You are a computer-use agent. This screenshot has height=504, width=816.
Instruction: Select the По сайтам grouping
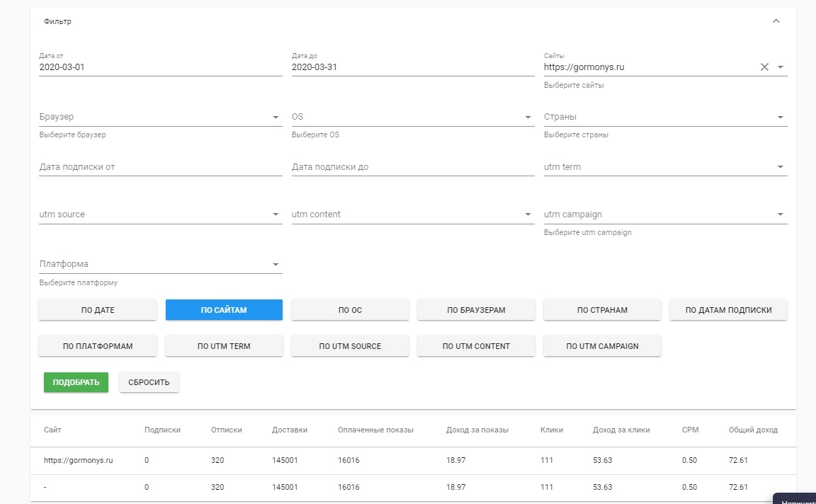(x=224, y=310)
